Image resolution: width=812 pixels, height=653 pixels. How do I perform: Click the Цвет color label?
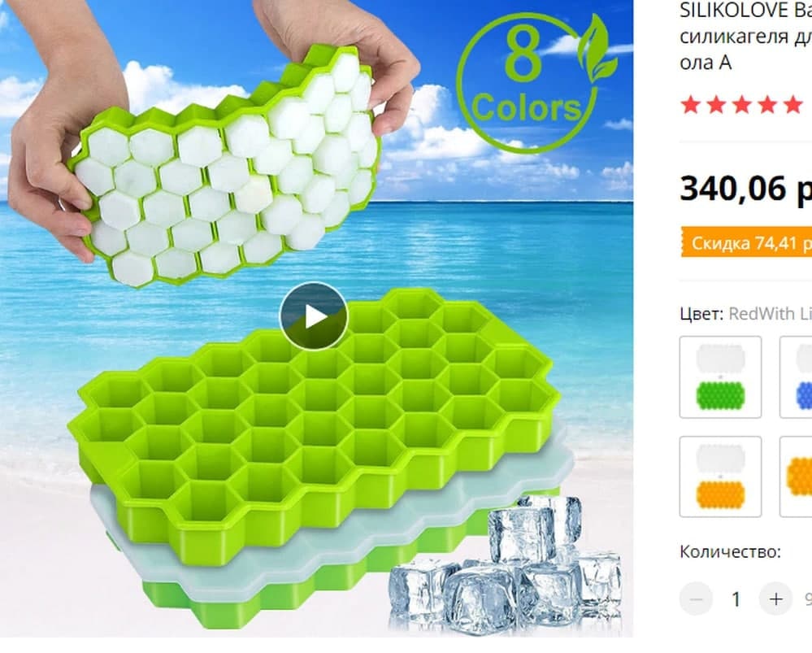pos(701,314)
